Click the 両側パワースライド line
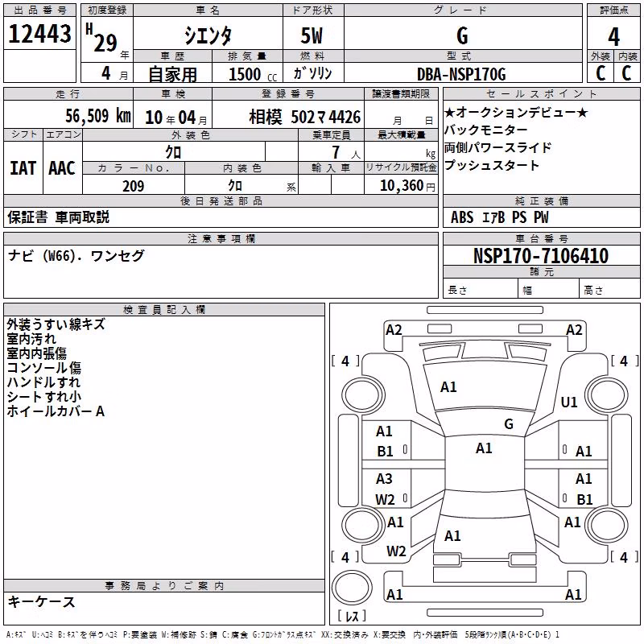 pyautogui.click(x=497, y=147)
